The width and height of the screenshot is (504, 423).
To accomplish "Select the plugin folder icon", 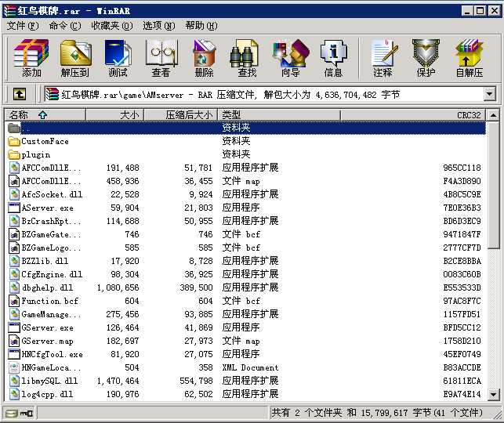I will pyautogui.click(x=14, y=155).
